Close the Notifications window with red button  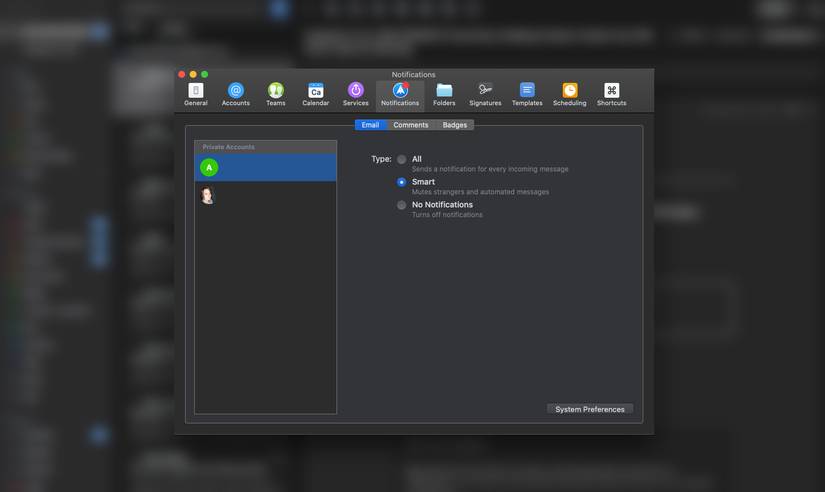(182, 74)
